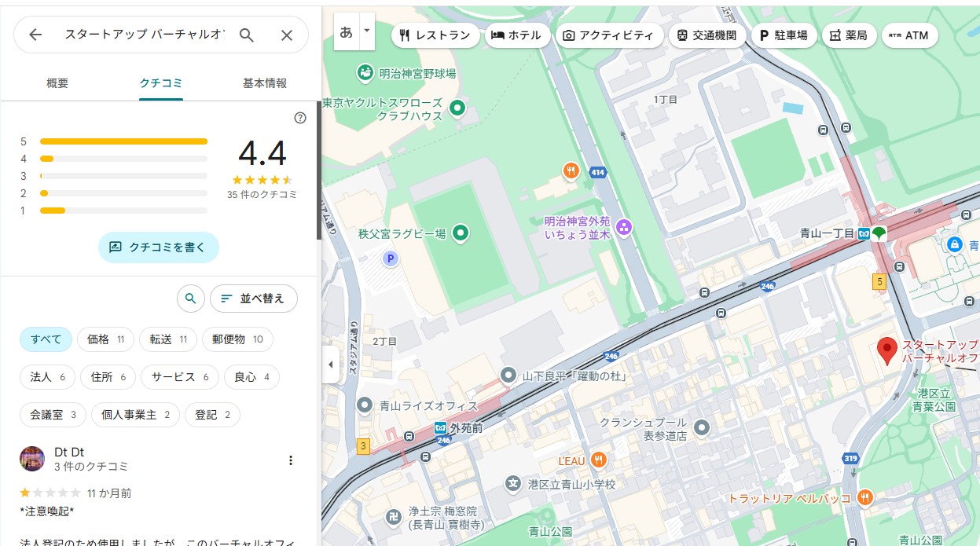Screen dimensions: 980x546
Task: Click the 5-star rating bar
Action: coord(123,141)
